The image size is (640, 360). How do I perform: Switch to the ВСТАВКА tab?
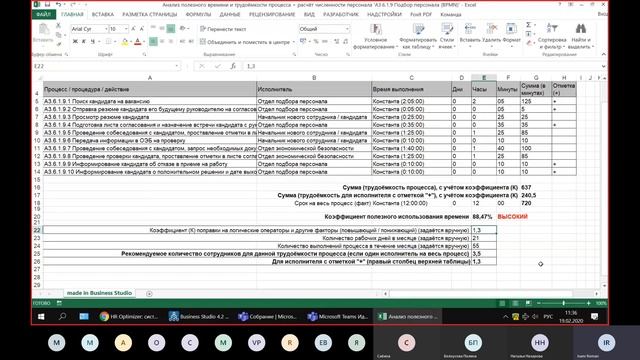pos(102,15)
